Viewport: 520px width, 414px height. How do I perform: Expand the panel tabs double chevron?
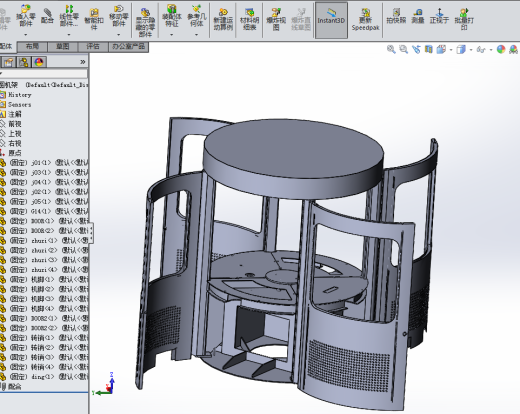coord(83,62)
